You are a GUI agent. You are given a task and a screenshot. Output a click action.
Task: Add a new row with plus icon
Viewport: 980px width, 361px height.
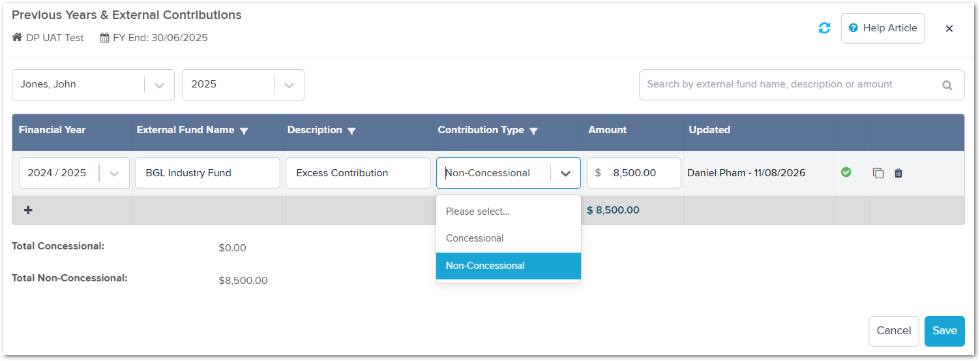point(28,210)
